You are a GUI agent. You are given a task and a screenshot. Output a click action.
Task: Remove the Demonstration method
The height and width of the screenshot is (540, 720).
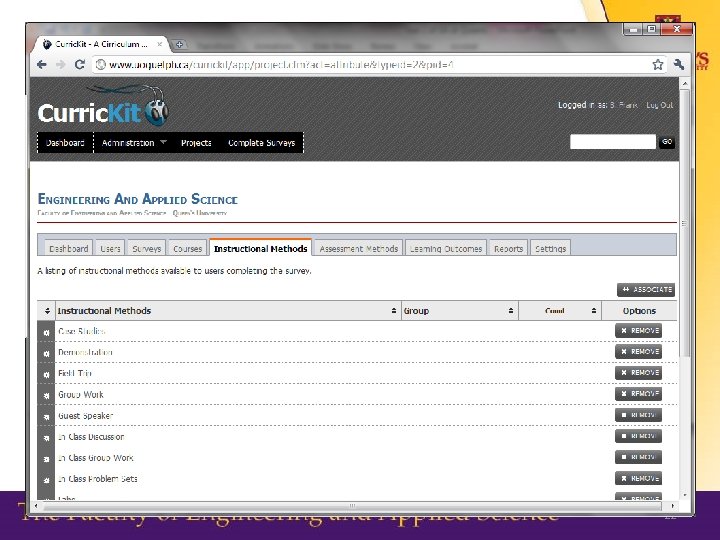pyautogui.click(x=638, y=352)
